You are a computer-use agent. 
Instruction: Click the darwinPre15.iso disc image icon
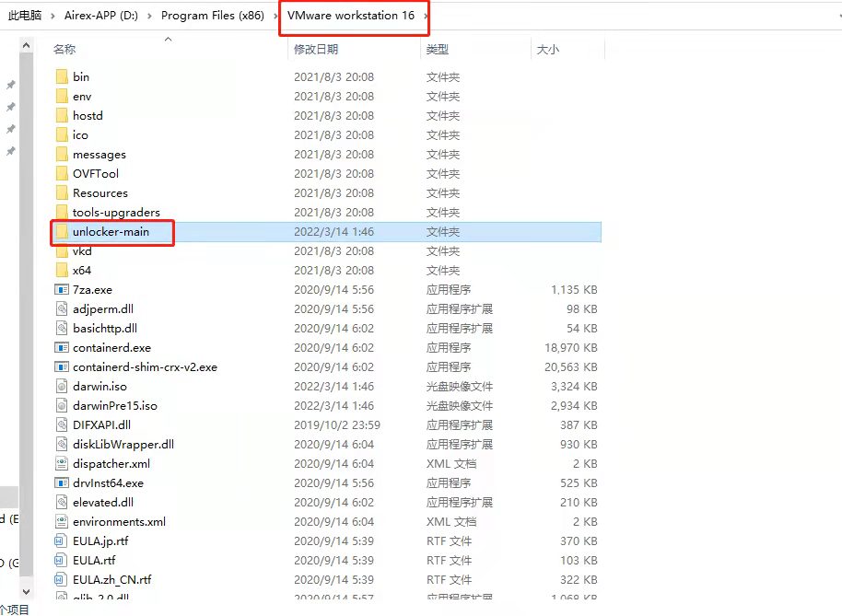point(62,406)
